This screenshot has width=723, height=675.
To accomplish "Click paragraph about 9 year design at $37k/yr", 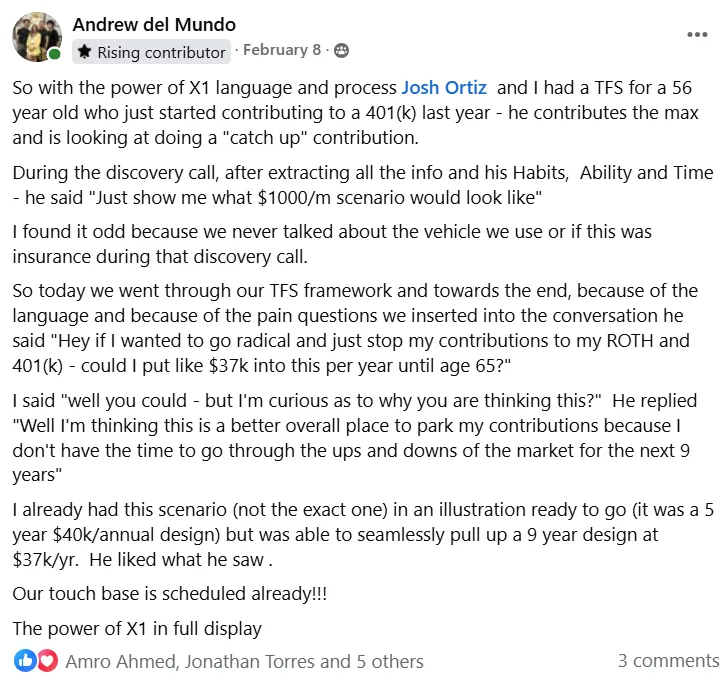I will [363, 534].
